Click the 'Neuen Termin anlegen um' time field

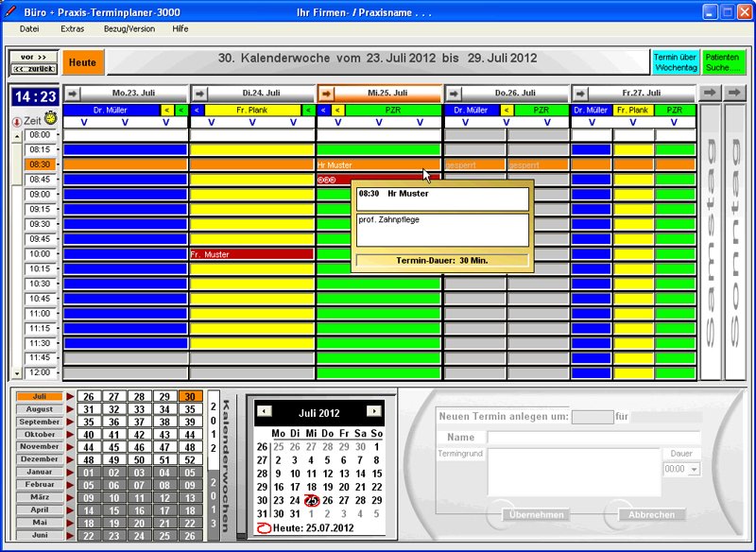point(593,417)
